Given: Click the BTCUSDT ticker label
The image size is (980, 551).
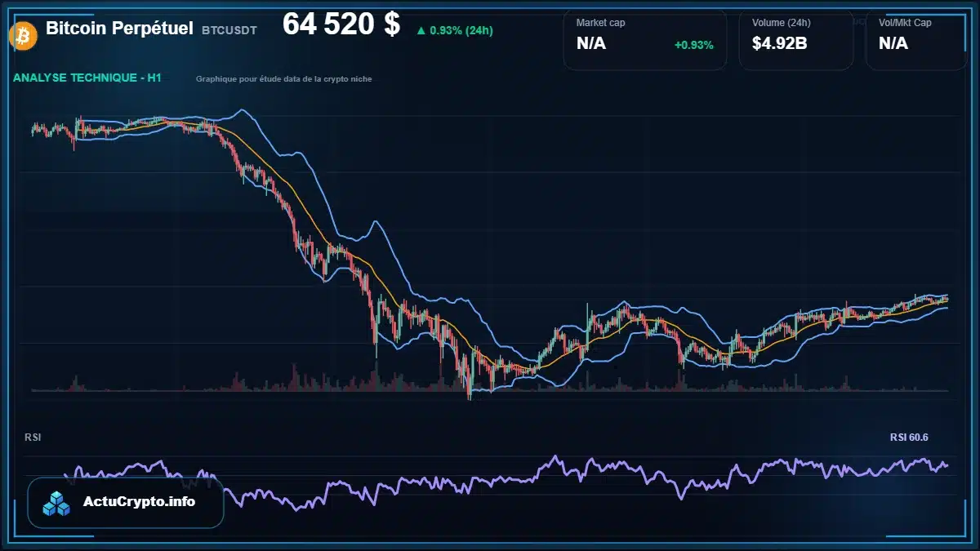Looking at the screenshot, I should click(x=229, y=30).
